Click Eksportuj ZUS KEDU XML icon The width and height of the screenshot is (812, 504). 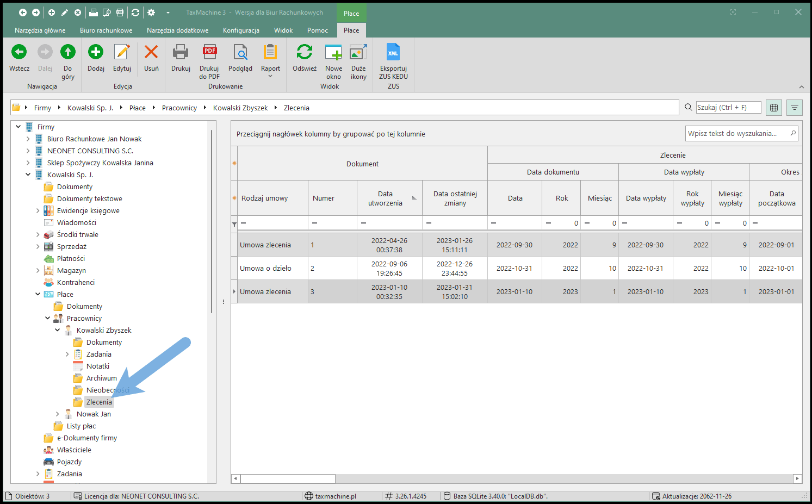393,52
